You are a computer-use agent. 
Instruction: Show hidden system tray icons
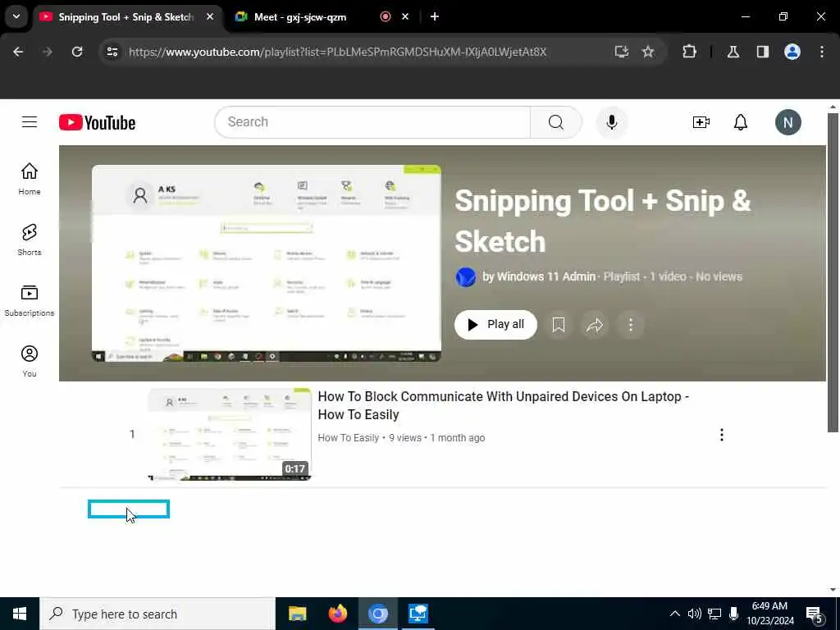point(674,614)
